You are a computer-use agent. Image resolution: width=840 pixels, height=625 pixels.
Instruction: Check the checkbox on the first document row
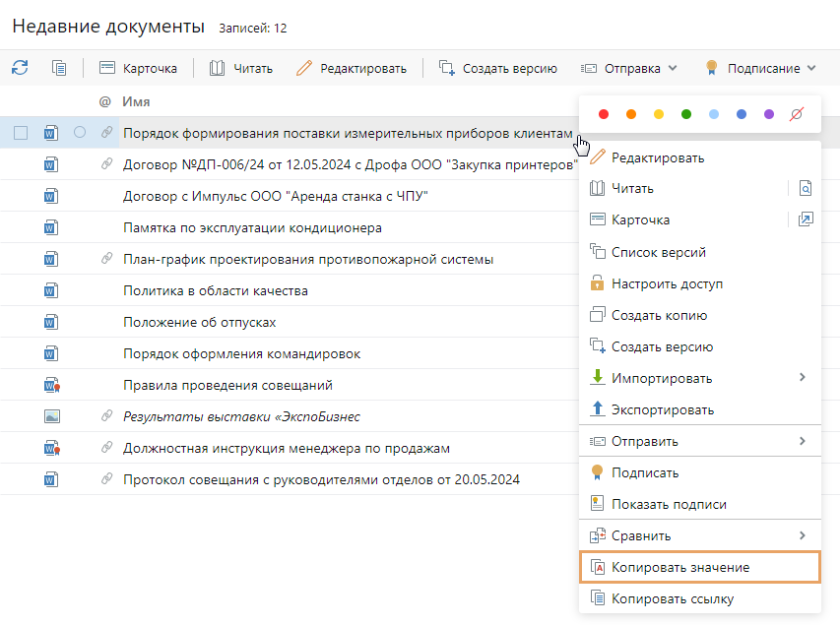pyautogui.click(x=22, y=132)
